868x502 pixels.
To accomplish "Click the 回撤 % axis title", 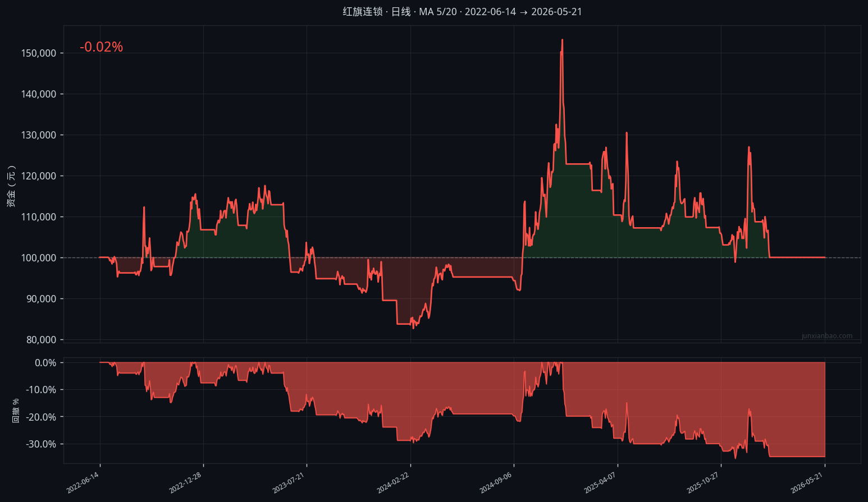I will pos(16,411).
